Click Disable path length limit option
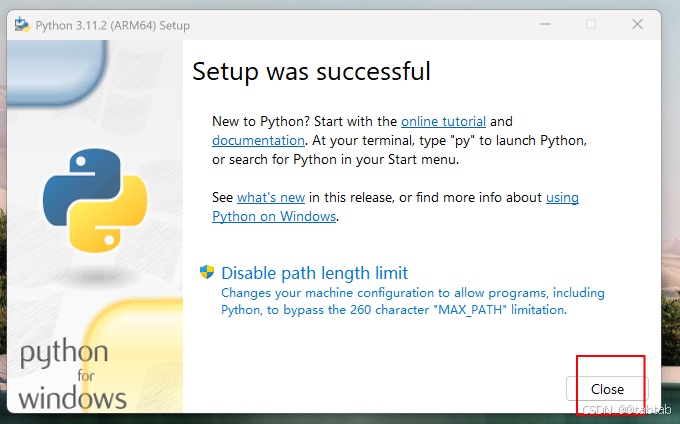Screen dimensions: 680x424 pyautogui.click(x=314, y=273)
